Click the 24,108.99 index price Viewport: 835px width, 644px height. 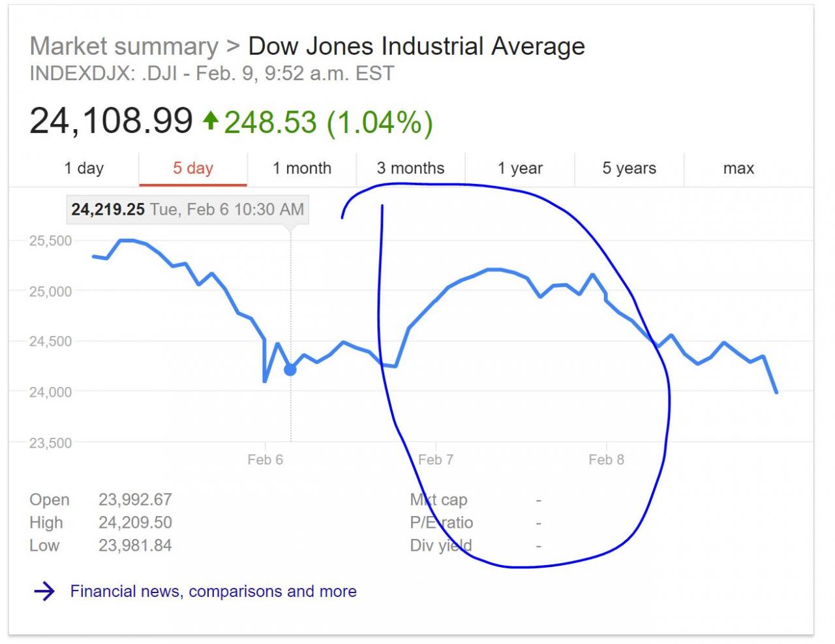(112, 121)
